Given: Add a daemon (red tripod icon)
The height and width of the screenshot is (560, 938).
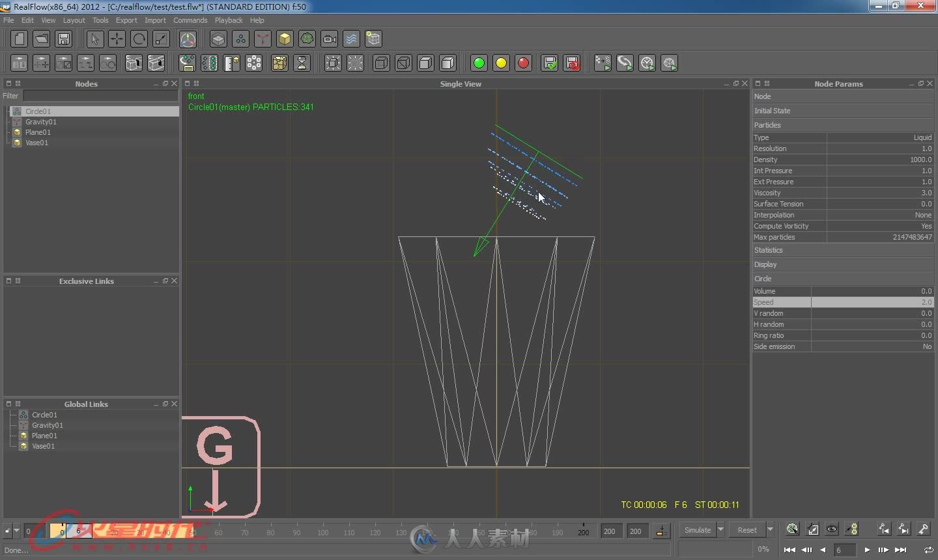Looking at the screenshot, I should [263, 39].
